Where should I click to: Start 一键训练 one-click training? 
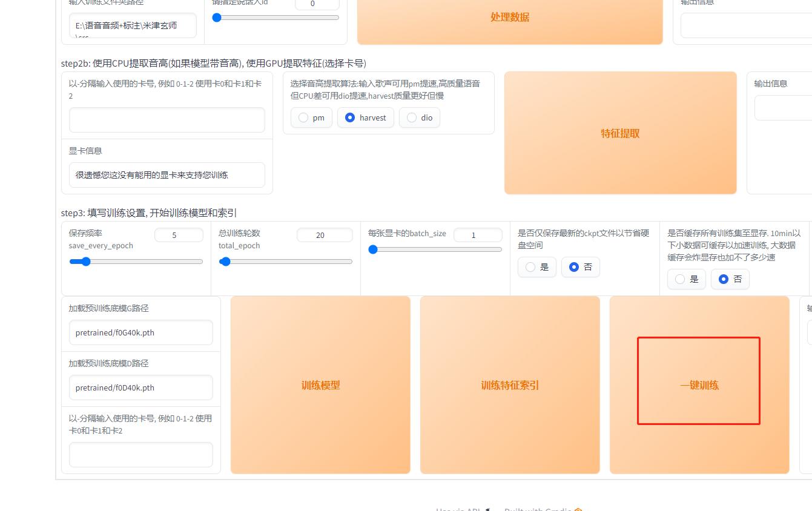click(699, 384)
